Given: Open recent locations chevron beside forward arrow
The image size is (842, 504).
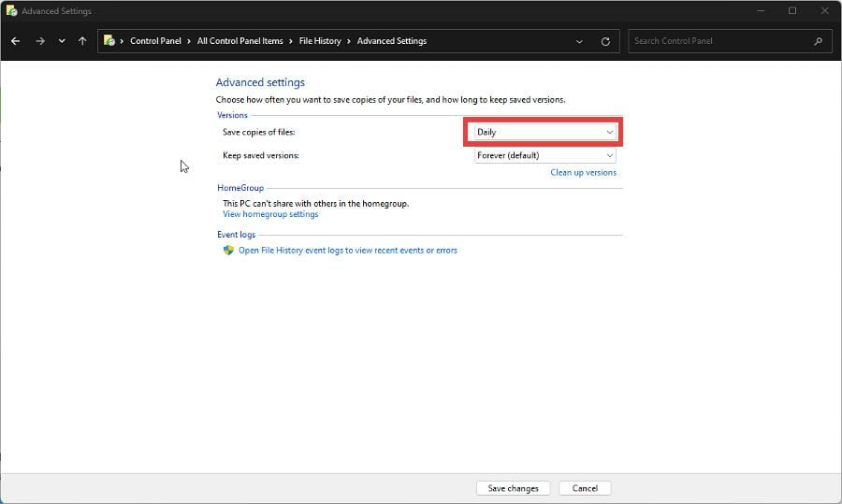Looking at the screenshot, I should tap(62, 41).
